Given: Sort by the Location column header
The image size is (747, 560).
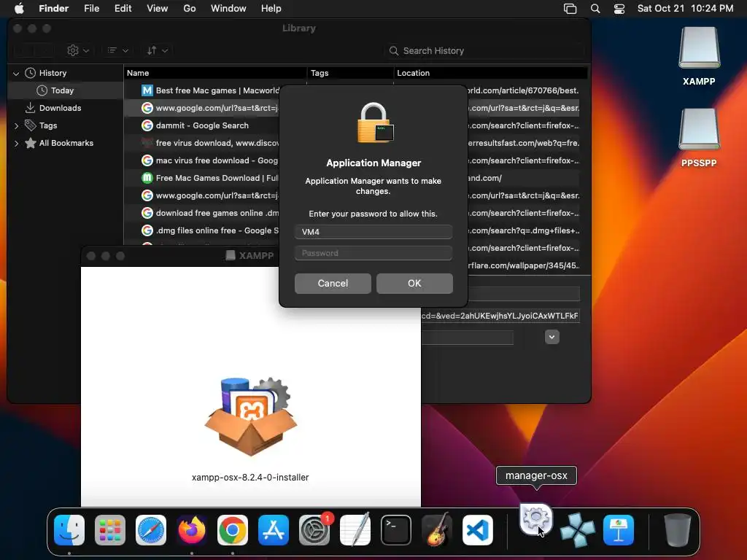Looking at the screenshot, I should click(490, 73).
